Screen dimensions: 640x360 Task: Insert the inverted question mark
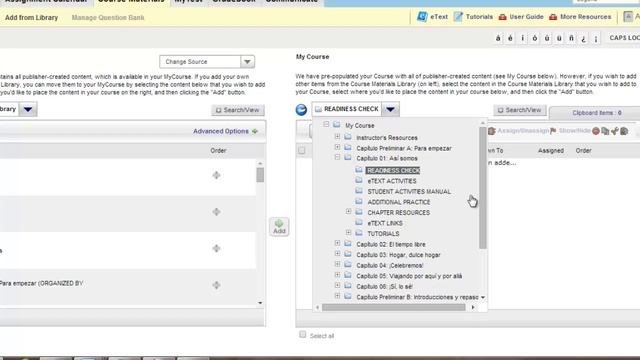pos(584,38)
